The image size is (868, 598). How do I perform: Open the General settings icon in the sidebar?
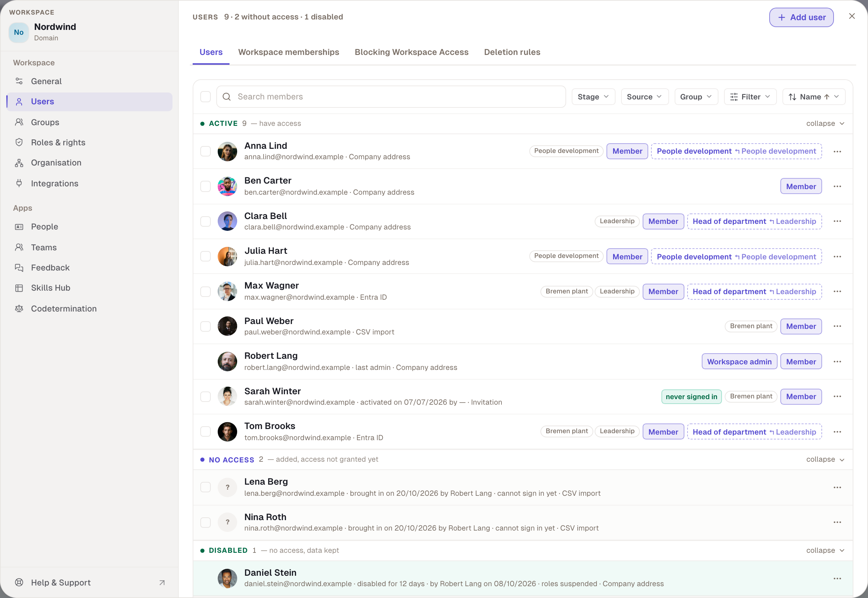(19, 81)
